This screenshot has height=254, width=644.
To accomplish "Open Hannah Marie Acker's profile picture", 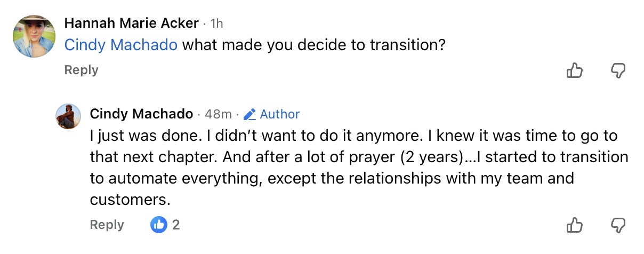I will pyautogui.click(x=34, y=36).
